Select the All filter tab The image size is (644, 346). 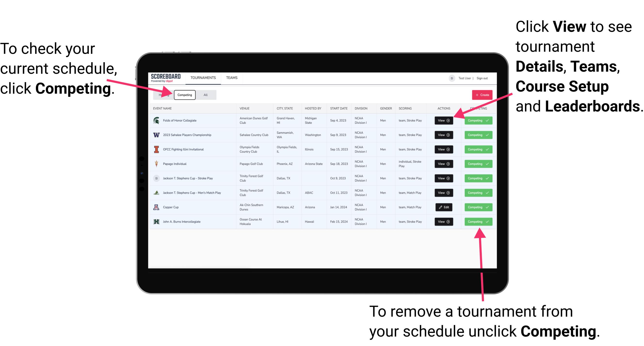(x=205, y=95)
